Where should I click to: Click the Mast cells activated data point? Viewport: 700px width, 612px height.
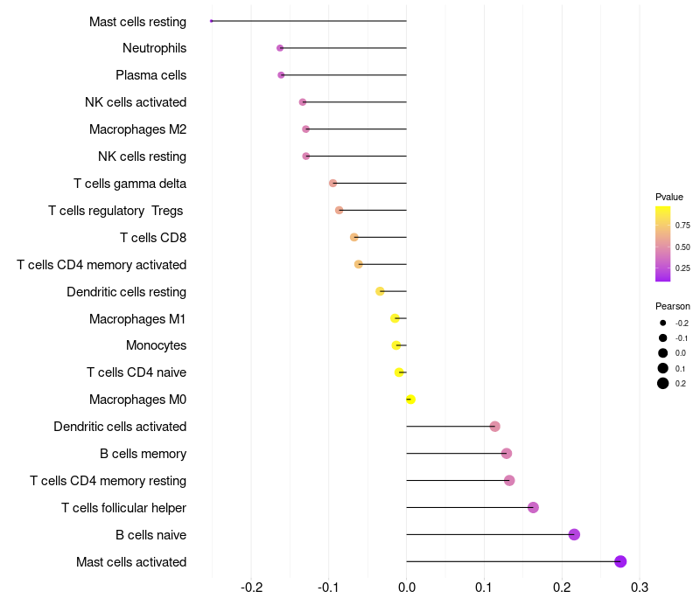[620, 561]
